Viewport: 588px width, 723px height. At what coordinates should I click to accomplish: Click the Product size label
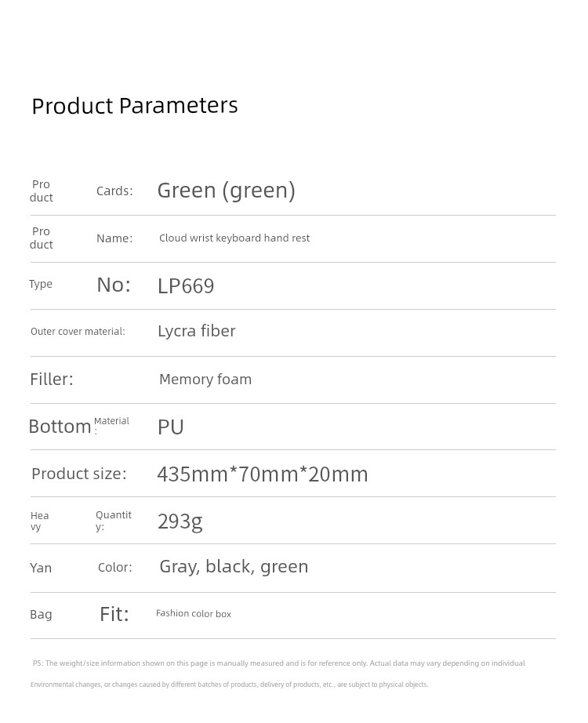[x=79, y=474]
